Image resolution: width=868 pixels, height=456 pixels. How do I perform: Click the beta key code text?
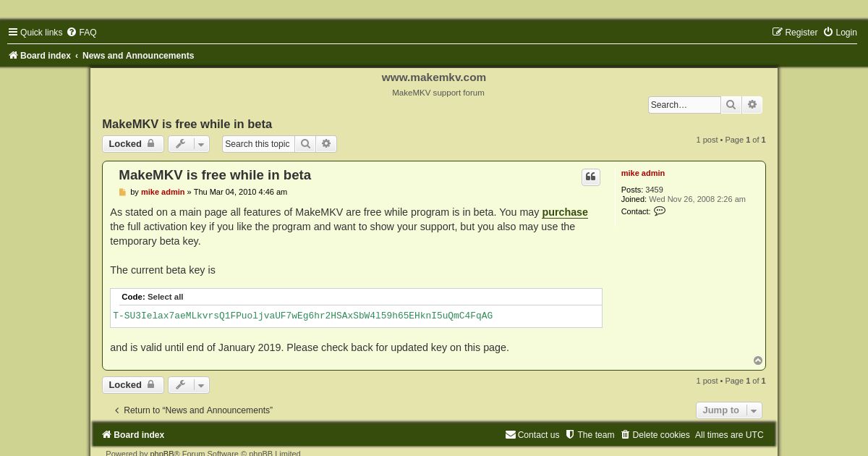click(x=303, y=316)
